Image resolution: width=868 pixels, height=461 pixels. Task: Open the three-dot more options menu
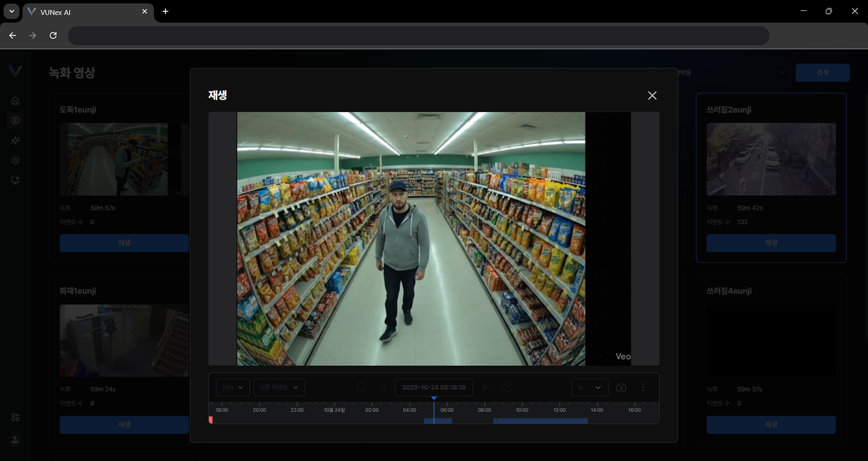pyautogui.click(x=643, y=388)
